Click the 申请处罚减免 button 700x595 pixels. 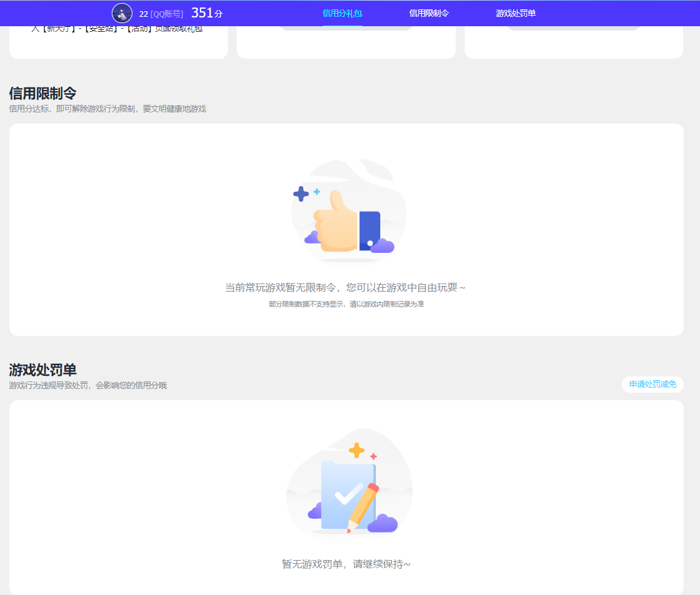tap(653, 385)
